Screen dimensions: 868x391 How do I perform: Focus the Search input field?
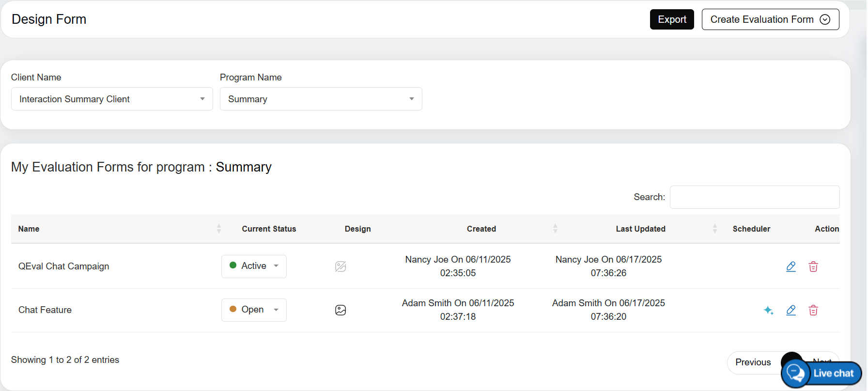click(755, 197)
